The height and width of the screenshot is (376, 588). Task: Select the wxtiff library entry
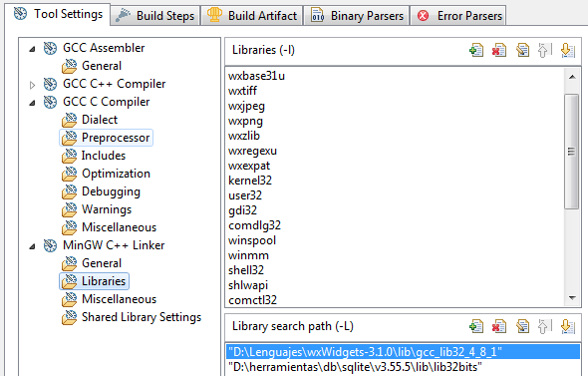click(x=242, y=91)
